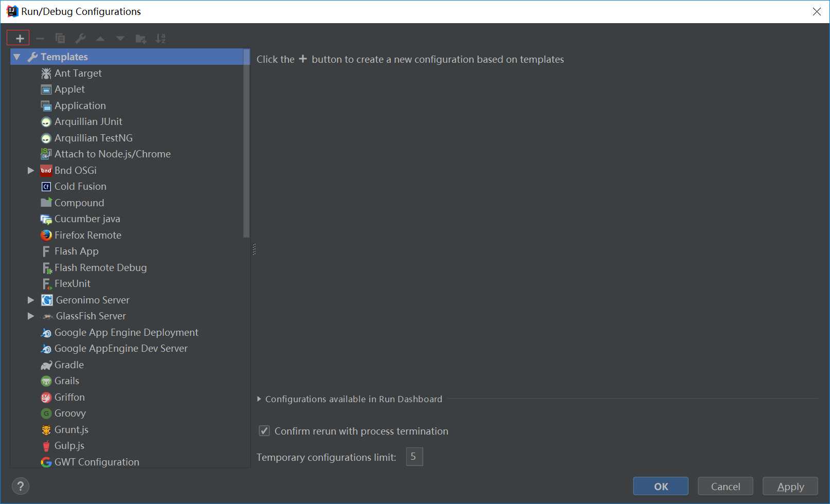Screen dimensions: 830x504
Task: Click the Edit Templates wrench icon
Action: [x=80, y=39]
